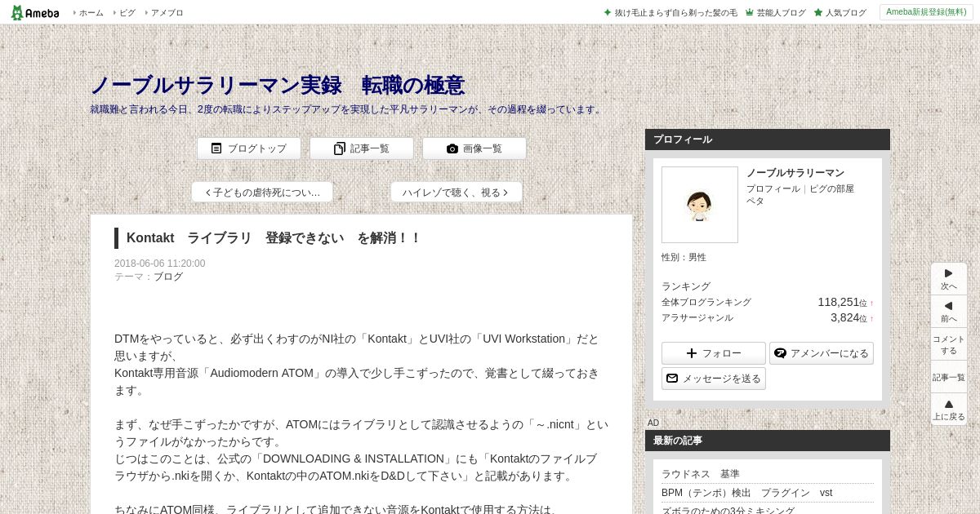This screenshot has width=980, height=514.
Task: Open the ブログトップ tab
Action: [x=249, y=148]
